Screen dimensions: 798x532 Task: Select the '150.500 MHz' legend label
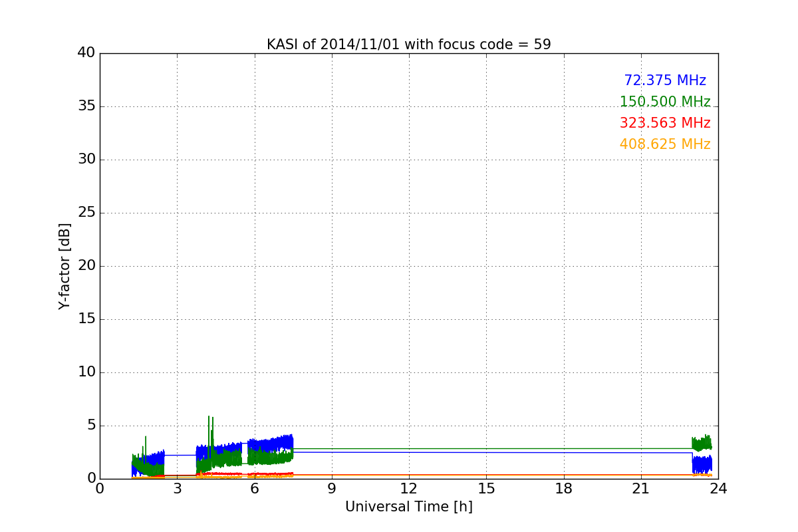click(x=665, y=102)
